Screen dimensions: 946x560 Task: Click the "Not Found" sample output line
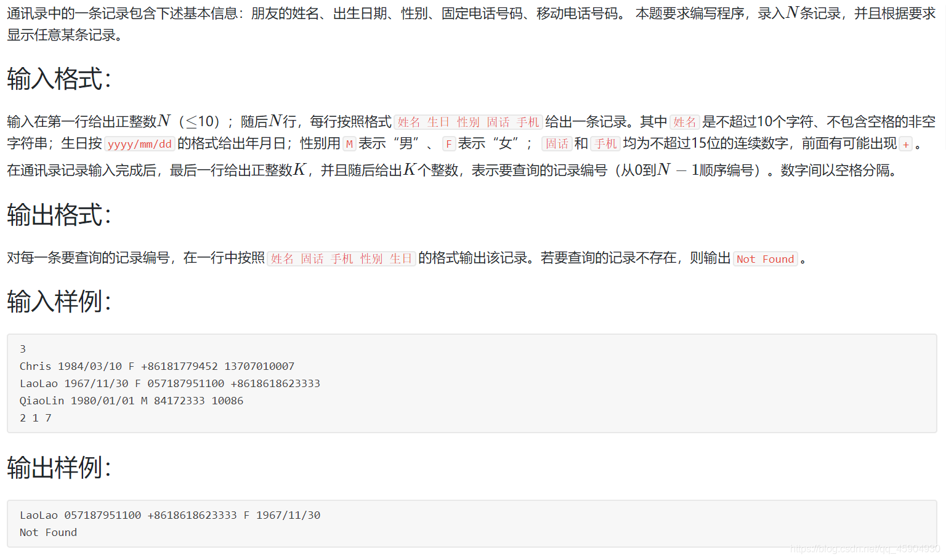point(48,532)
